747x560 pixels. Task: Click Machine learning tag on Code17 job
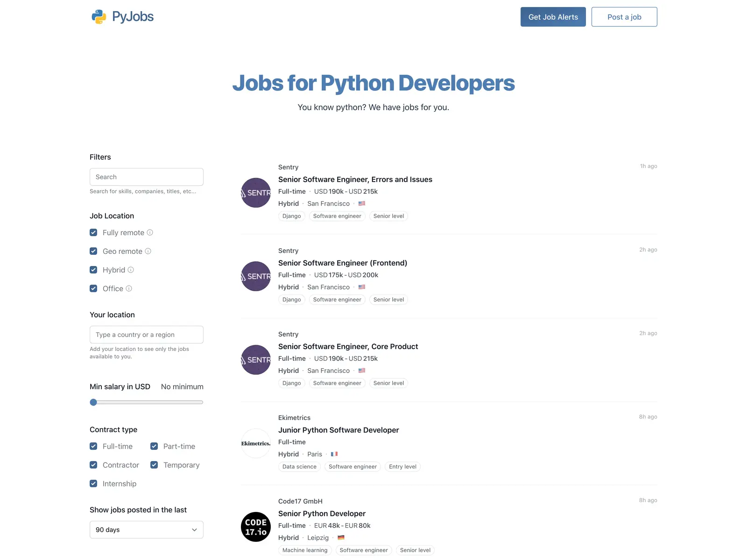pyautogui.click(x=305, y=550)
